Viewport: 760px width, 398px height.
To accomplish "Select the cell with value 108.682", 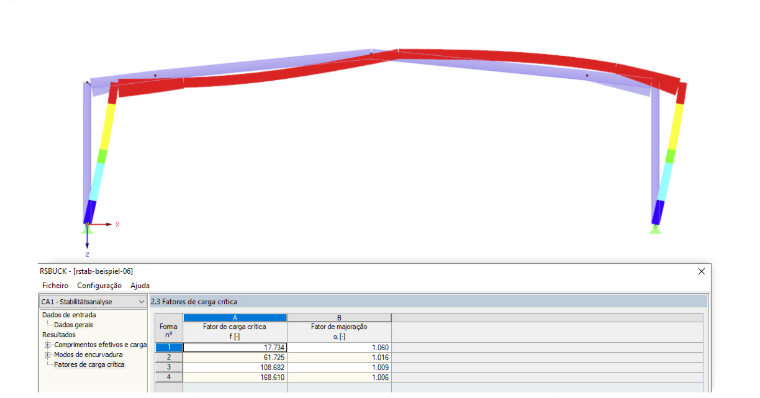I will click(235, 367).
